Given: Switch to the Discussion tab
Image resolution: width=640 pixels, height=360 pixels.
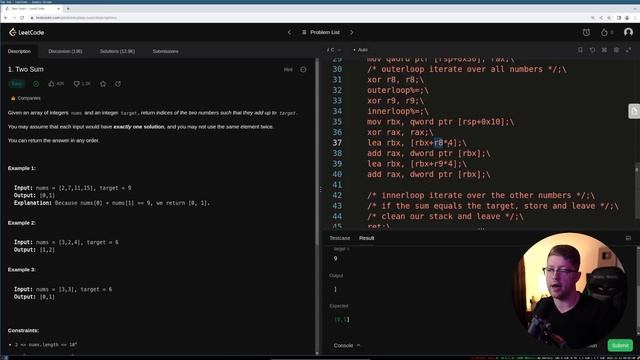Looking at the screenshot, I should 65,51.
